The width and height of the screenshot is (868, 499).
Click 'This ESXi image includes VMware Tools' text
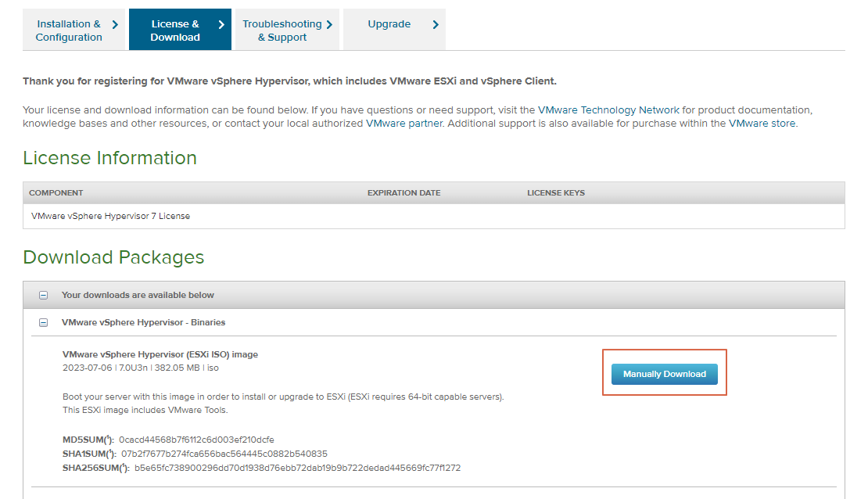(145, 411)
